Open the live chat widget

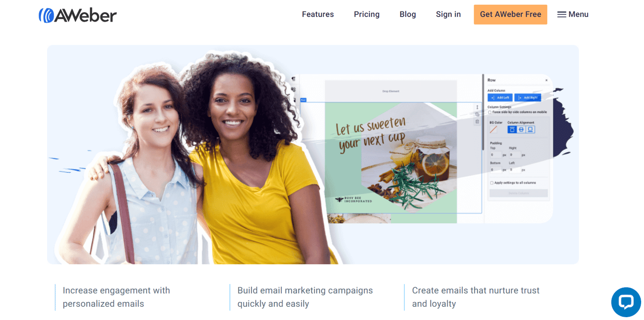point(626,302)
